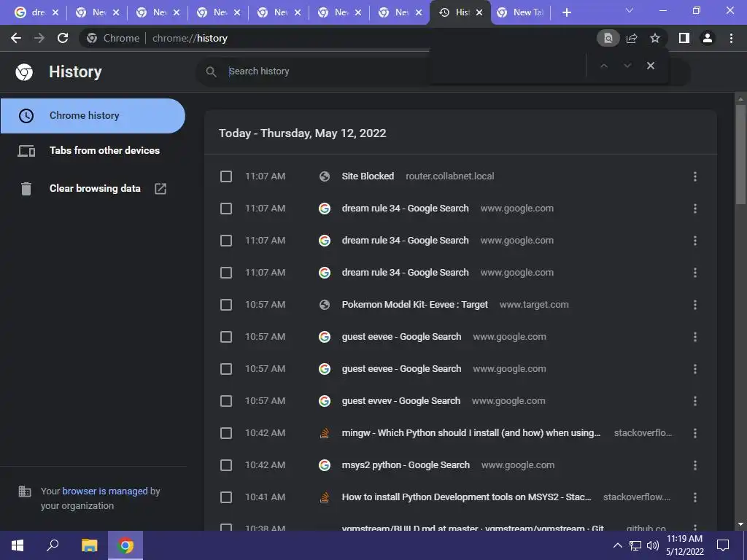Open the Site Blocked history link
The image size is (747, 560).
368,176
